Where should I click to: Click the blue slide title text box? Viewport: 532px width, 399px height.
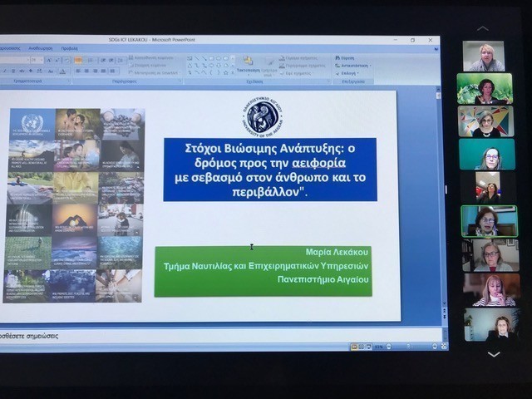click(269, 170)
